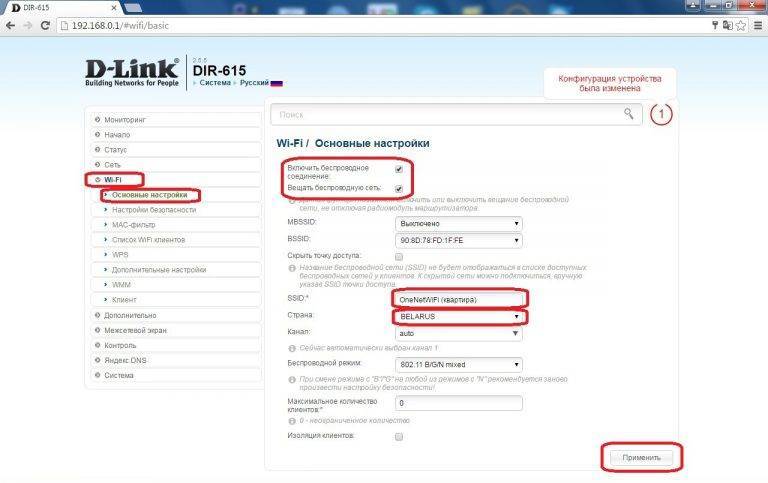768x483 pixels.
Task: Reload the page with refresh icon
Action: click(45, 25)
